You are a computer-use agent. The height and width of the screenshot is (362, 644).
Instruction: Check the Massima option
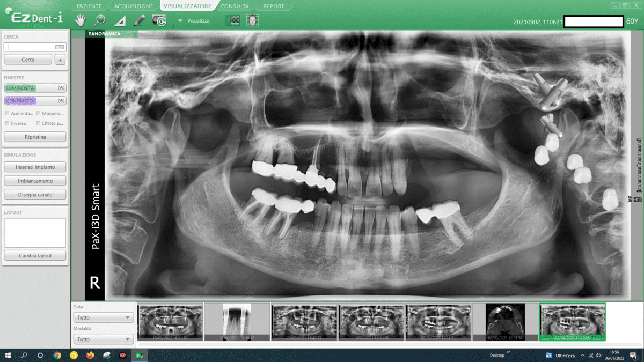coord(39,113)
